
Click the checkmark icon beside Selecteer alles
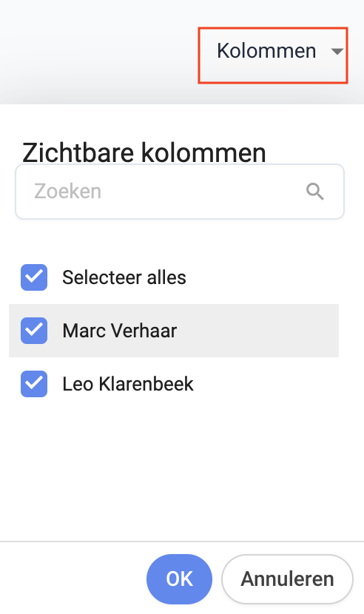coord(34,277)
